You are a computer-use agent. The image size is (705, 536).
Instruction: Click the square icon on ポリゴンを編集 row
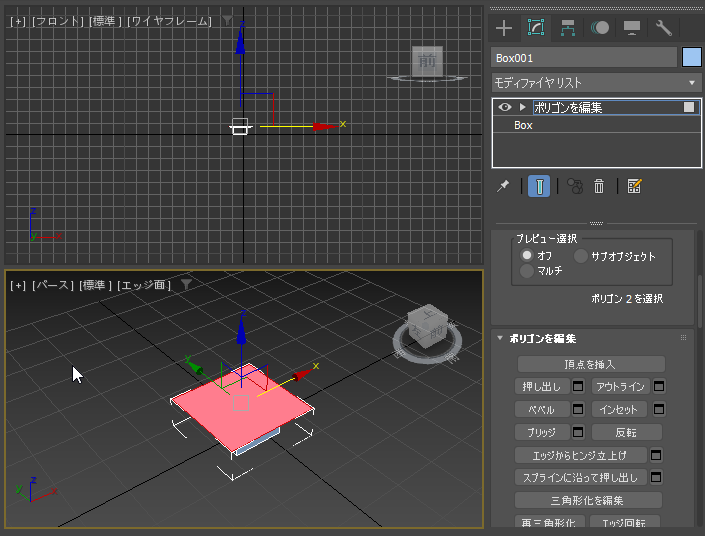click(689, 107)
